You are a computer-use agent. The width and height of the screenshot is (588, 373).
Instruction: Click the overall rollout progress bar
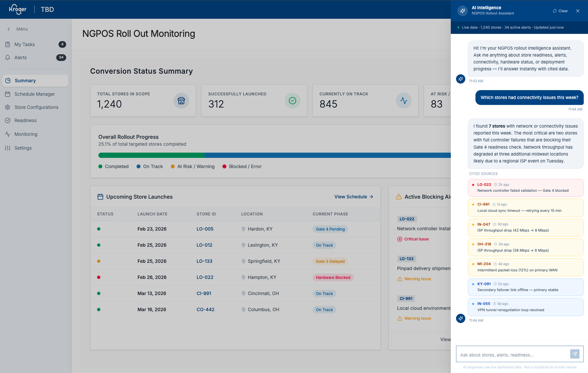[x=274, y=155]
